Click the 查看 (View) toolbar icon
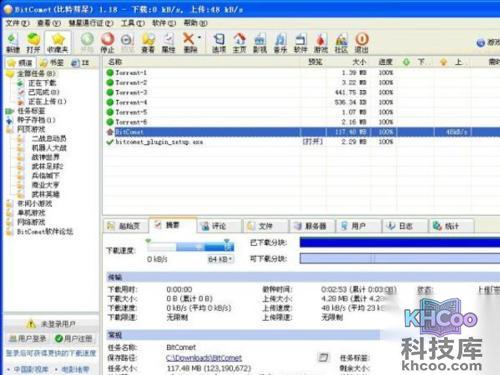500x375 pixels. click(x=148, y=43)
